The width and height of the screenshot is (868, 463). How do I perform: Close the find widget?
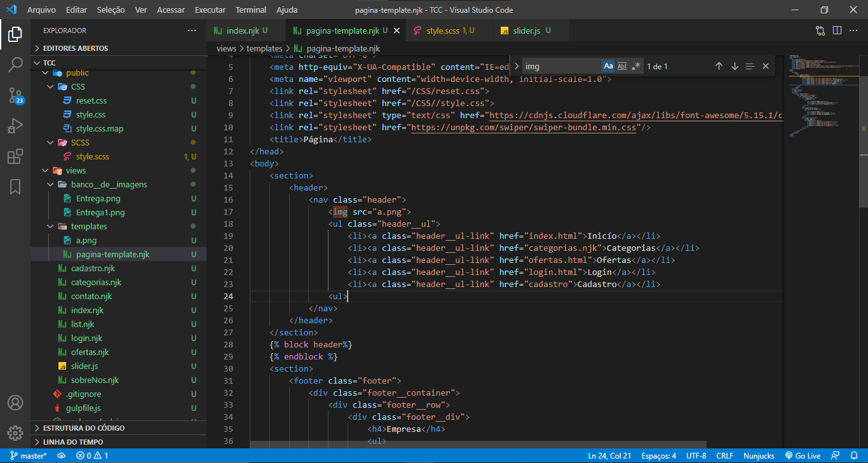point(766,66)
